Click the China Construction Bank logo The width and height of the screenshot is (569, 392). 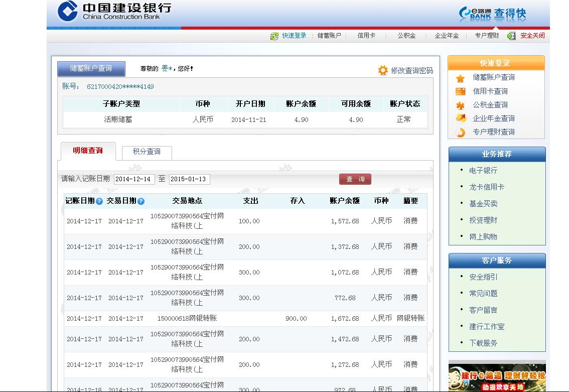point(114,11)
